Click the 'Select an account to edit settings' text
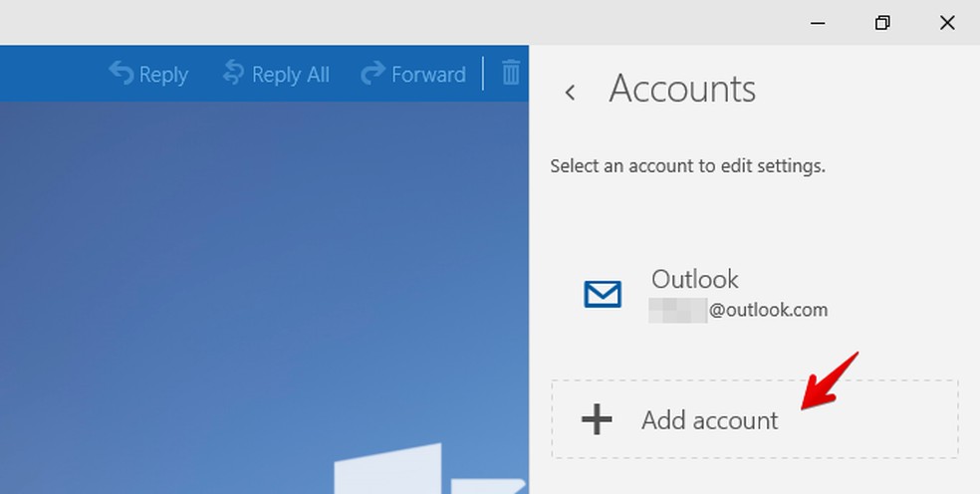 pyautogui.click(x=687, y=166)
